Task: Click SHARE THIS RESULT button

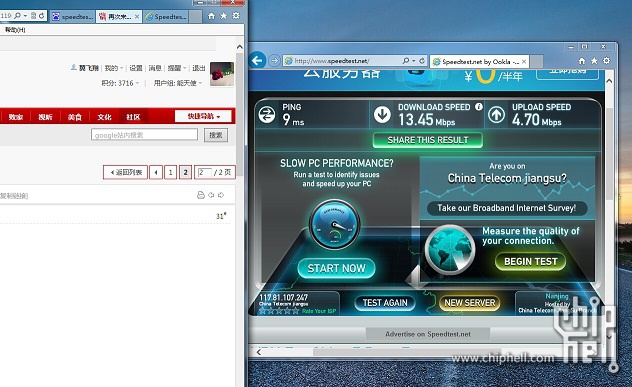Action: point(428,140)
